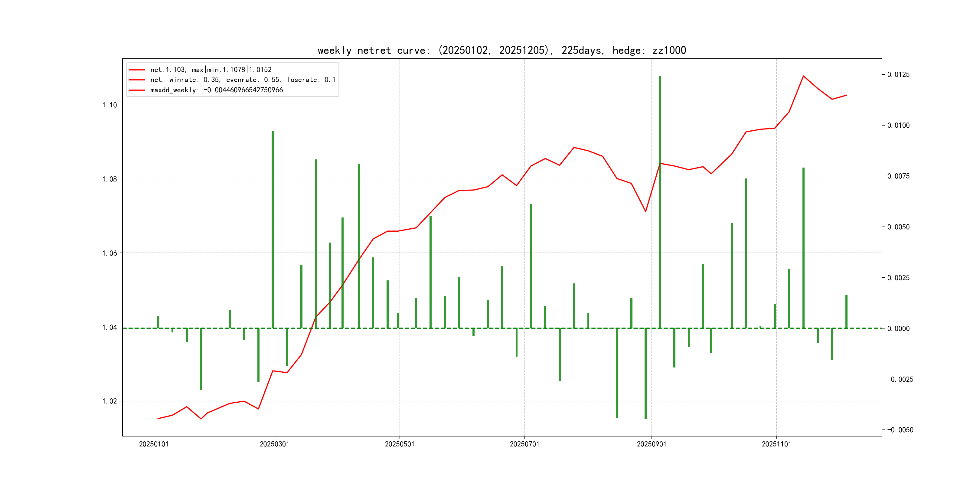Viewport: 980px width, 490px height.
Task: Click the right axis tick 0.0000
Action: tap(898, 328)
